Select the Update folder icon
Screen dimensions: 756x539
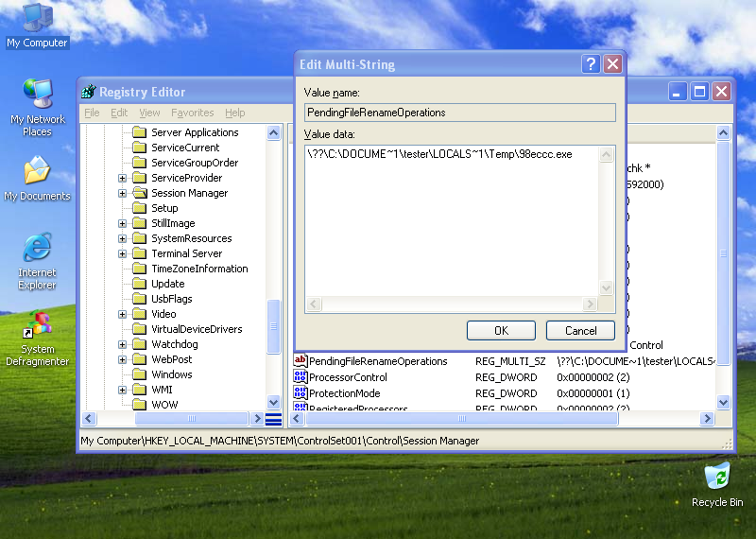pos(139,284)
